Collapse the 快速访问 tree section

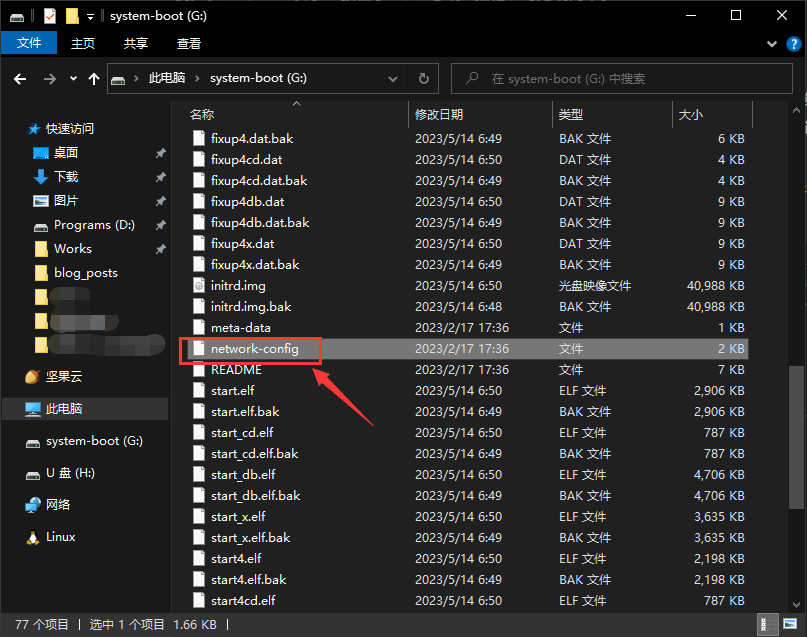coord(21,129)
